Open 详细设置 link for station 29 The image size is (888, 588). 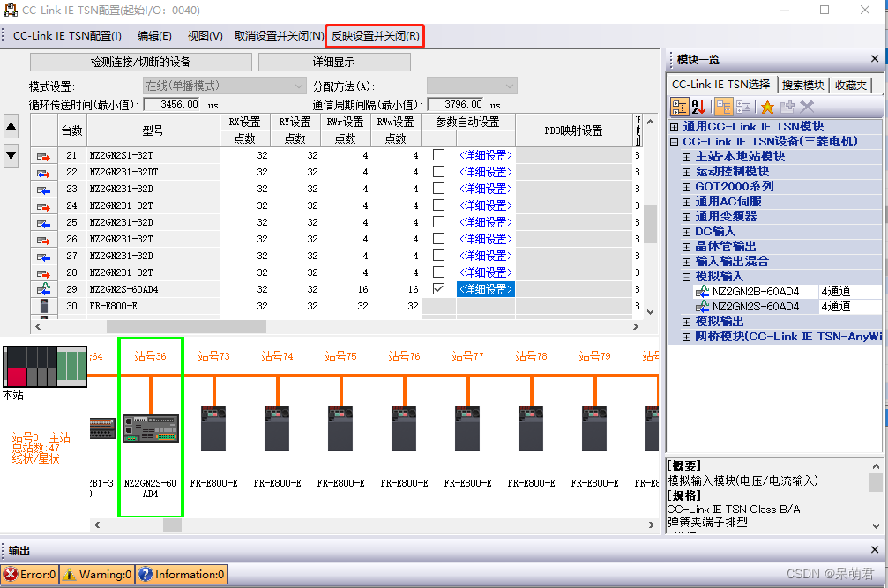point(485,289)
